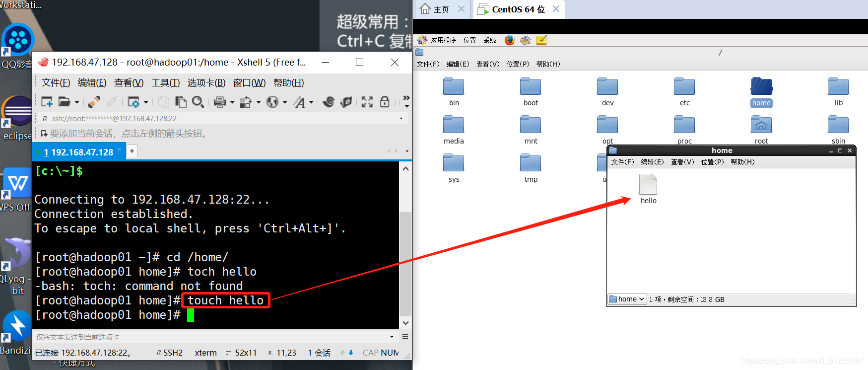Click the file transfer icon in Xshell toolbar
This screenshot has height=370, width=868.
point(246,102)
